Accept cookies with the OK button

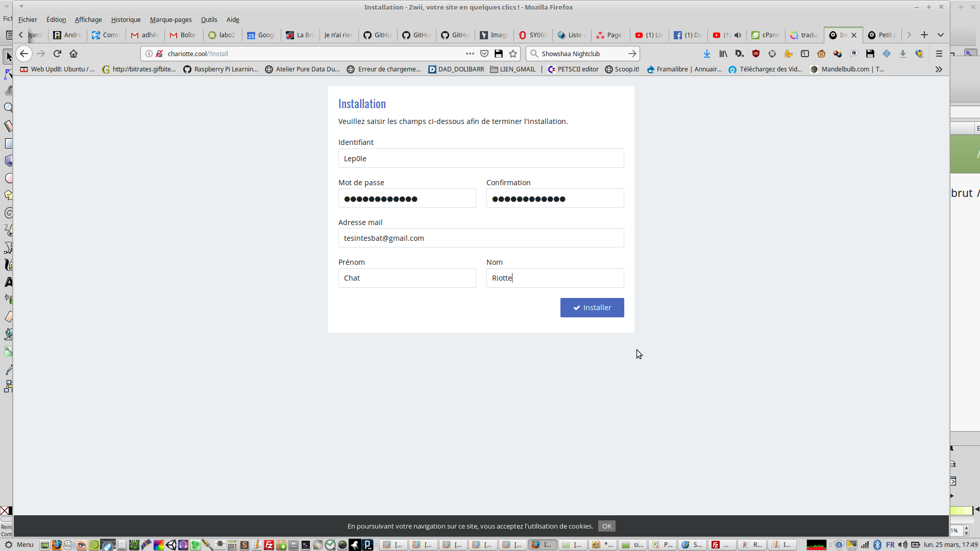(x=606, y=526)
